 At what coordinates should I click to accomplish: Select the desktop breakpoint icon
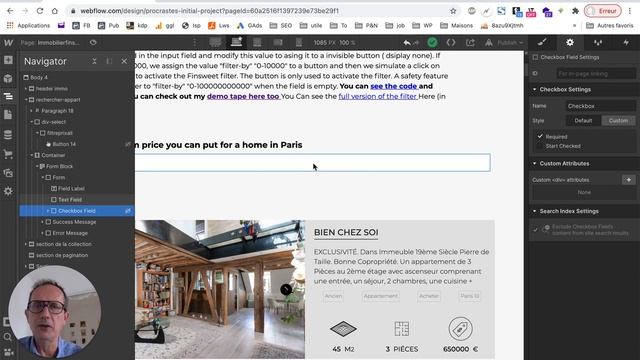coord(215,42)
